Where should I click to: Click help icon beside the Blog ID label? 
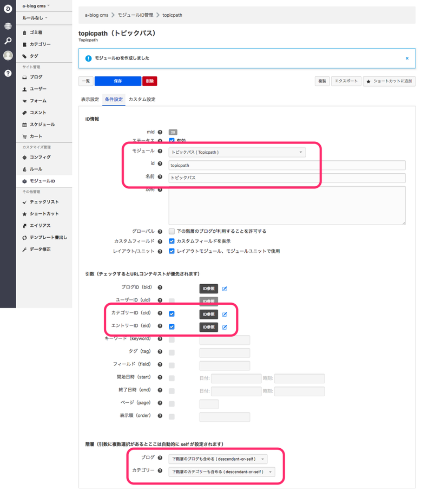pyautogui.click(x=160, y=287)
